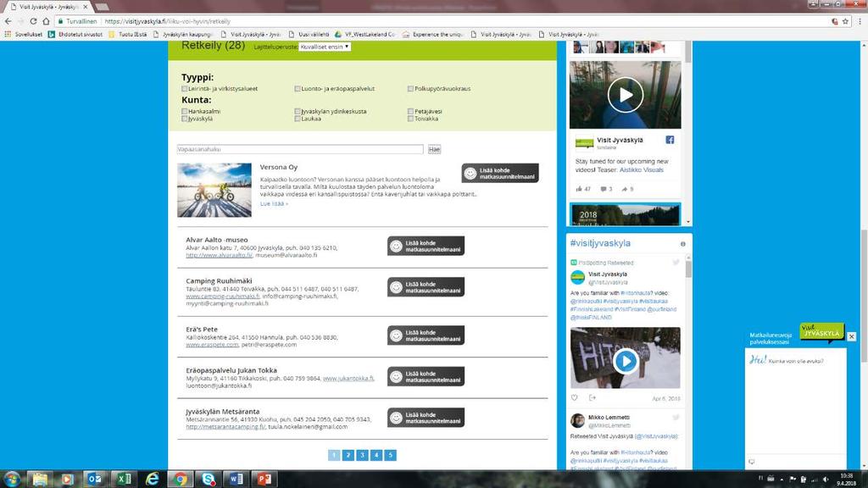The height and width of the screenshot is (488, 868).
Task: Close the Matkailuneuvoja chat widget
Action: click(851, 336)
